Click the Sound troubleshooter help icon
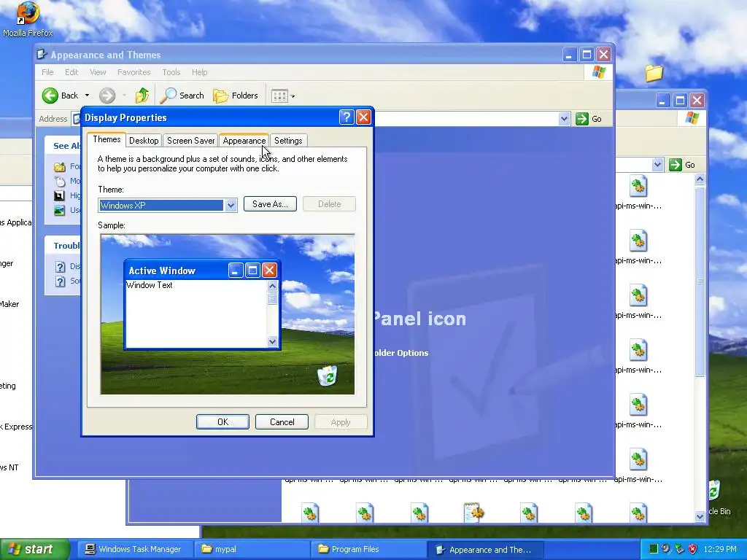Screen dimensions: 747x560 [x=60, y=281]
